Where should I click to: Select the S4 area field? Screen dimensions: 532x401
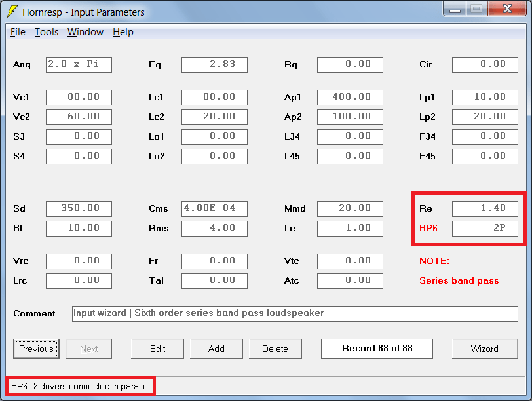pyautogui.click(x=79, y=157)
